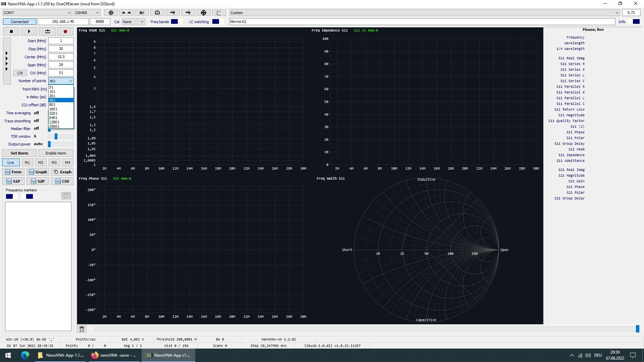Screen dimensions: 644x362
Task: Click the top arrow expander beside Start
Action: 7,53
